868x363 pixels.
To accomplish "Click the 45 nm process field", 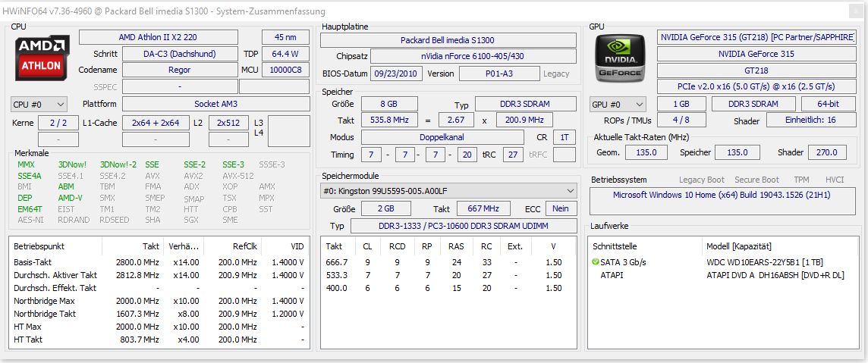I will point(285,37).
